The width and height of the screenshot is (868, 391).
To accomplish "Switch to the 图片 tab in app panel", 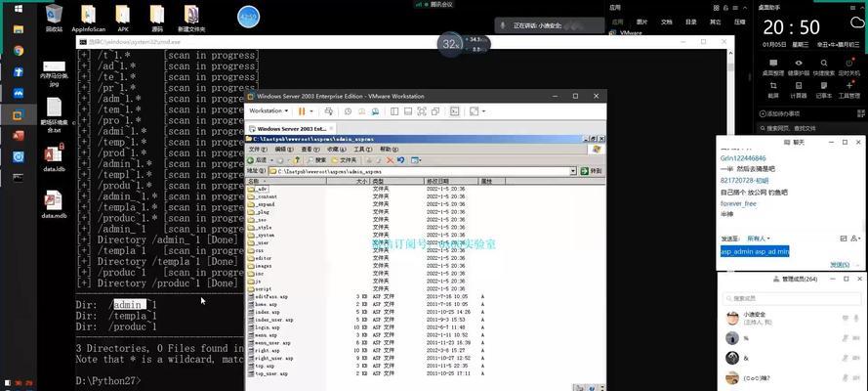I will [x=641, y=22].
